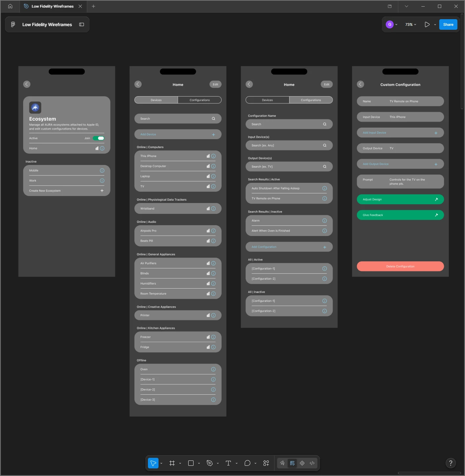Select the Frame tool
The width and height of the screenshot is (465, 476).
tap(172, 463)
